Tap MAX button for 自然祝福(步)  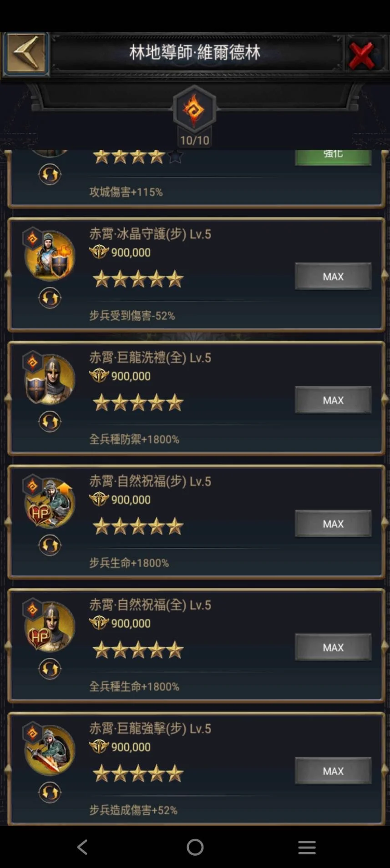coord(333,524)
